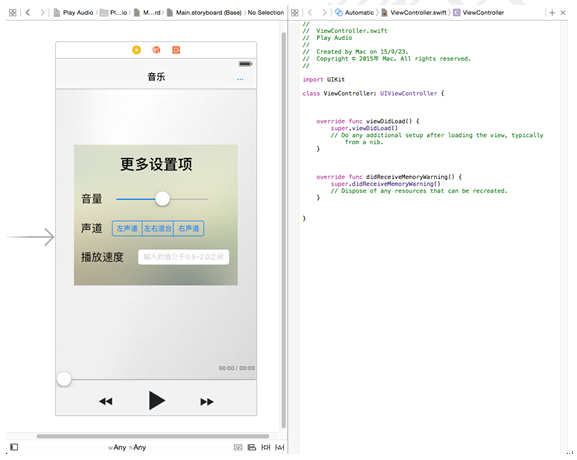Go forward in assistant editor history
The image size is (577, 460).
324,13
